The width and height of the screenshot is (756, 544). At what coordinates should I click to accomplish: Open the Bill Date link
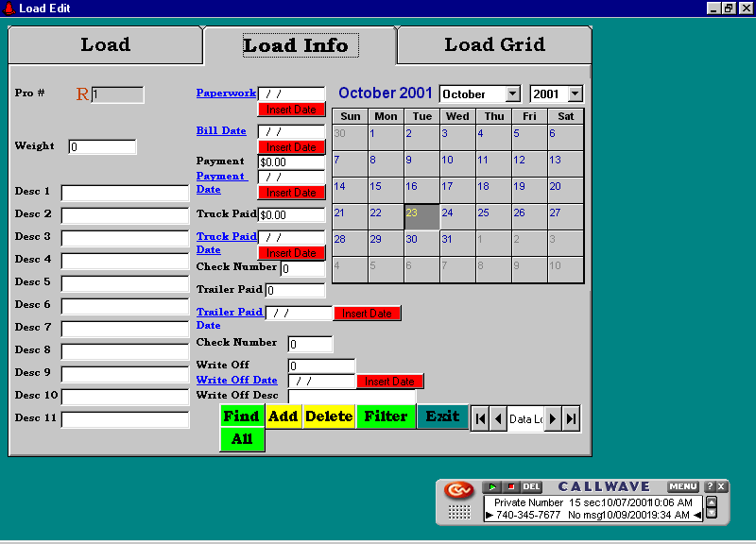[x=221, y=130]
